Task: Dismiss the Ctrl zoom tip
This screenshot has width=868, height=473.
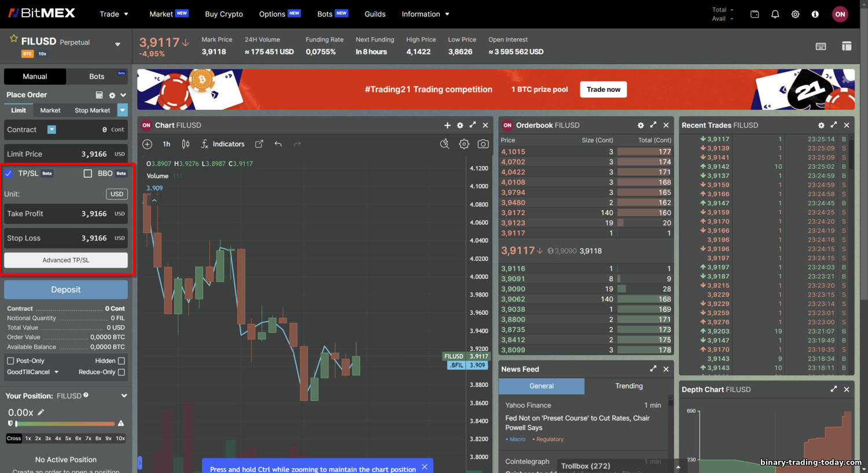Action: point(425,467)
